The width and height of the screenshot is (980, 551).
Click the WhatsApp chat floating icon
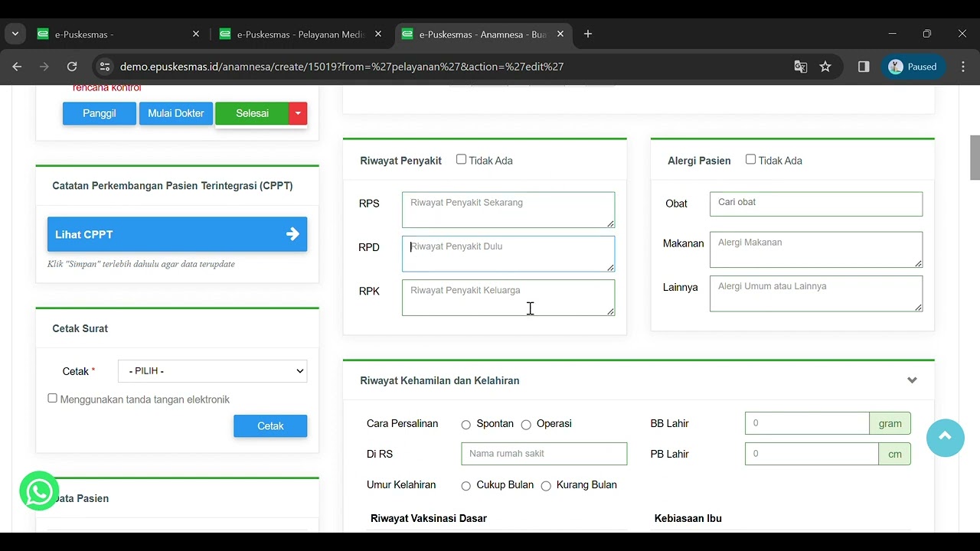pos(39,491)
